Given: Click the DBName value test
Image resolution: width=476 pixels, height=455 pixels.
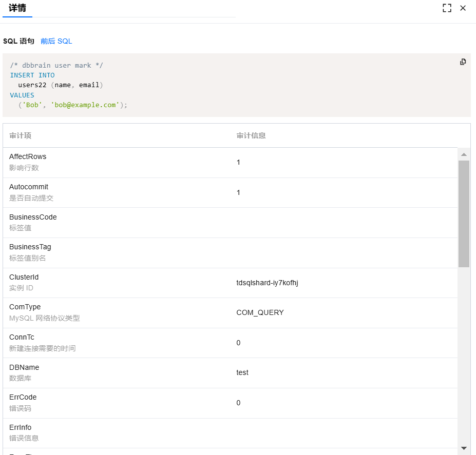Looking at the screenshot, I should [242, 372].
